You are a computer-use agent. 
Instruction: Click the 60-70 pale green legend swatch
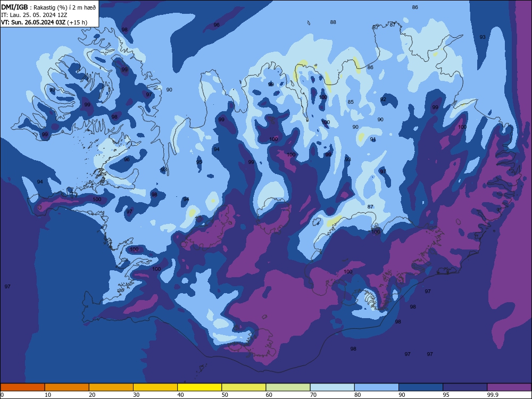tap(288, 387)
